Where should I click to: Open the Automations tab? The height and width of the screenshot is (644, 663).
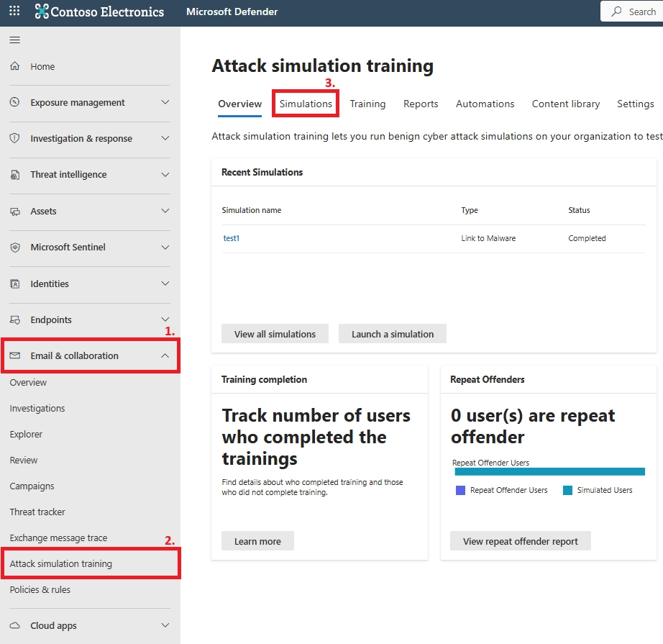(485, 104)
